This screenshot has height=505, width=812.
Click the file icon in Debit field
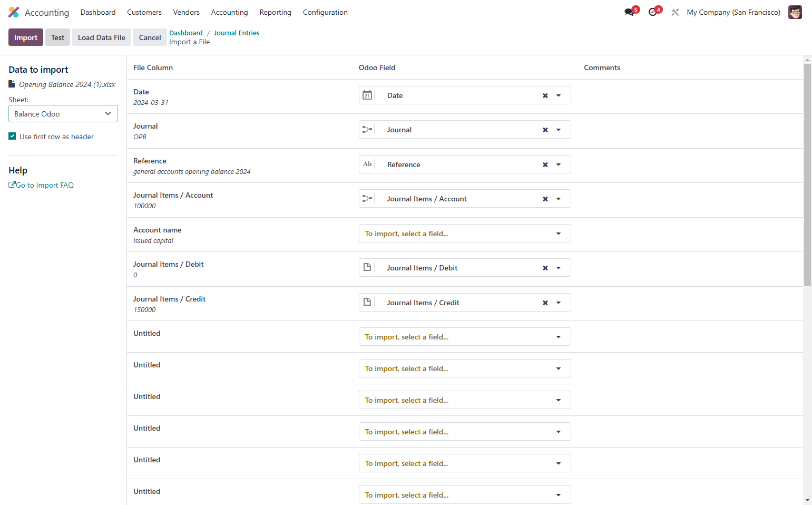pyautogui.click(x=367, y=267)
